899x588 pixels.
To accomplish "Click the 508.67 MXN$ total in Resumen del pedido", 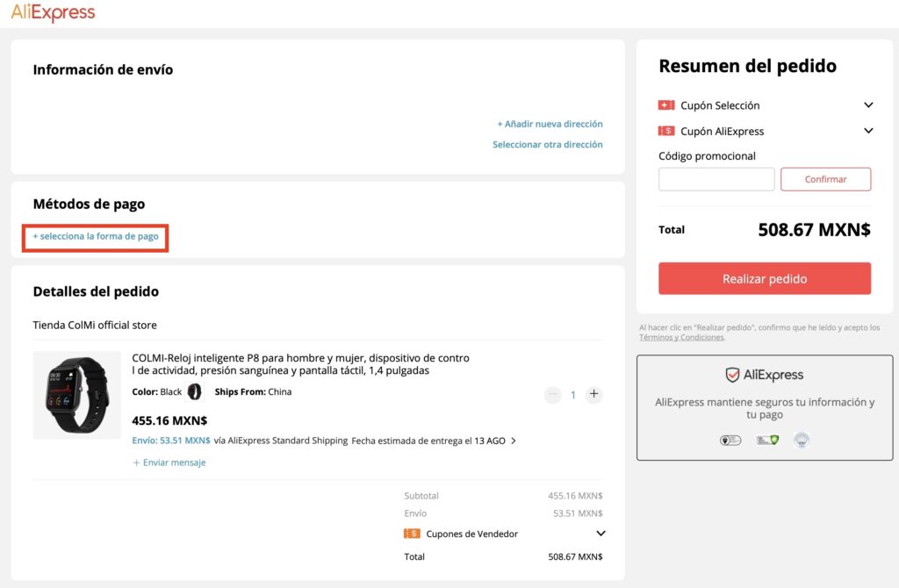I will 814,230.
